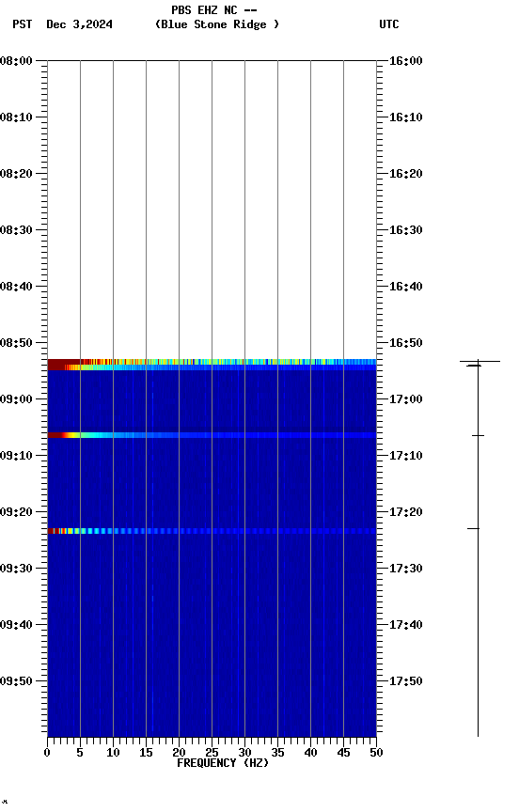Click the largest seismogram spike at trace top
This screenshot has height=812, width=519.
pyautogui.click(x=480, y=362)
